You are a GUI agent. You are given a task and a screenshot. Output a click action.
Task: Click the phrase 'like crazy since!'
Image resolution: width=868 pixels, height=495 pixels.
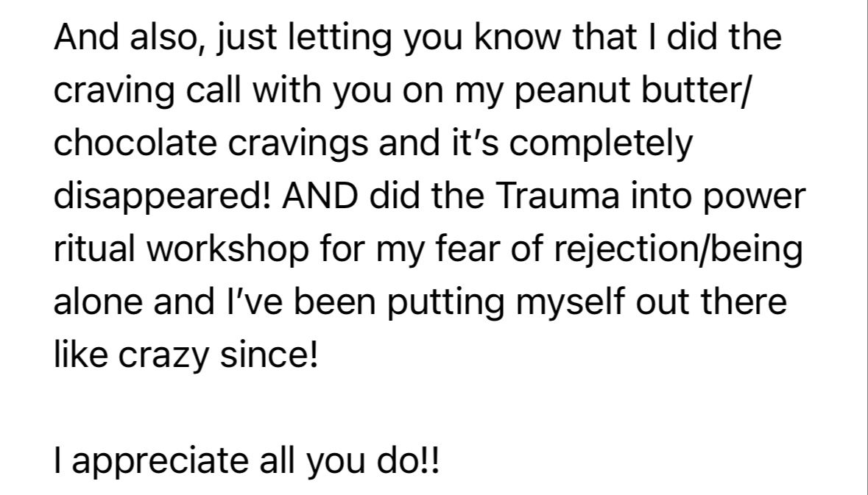[186, 355]
